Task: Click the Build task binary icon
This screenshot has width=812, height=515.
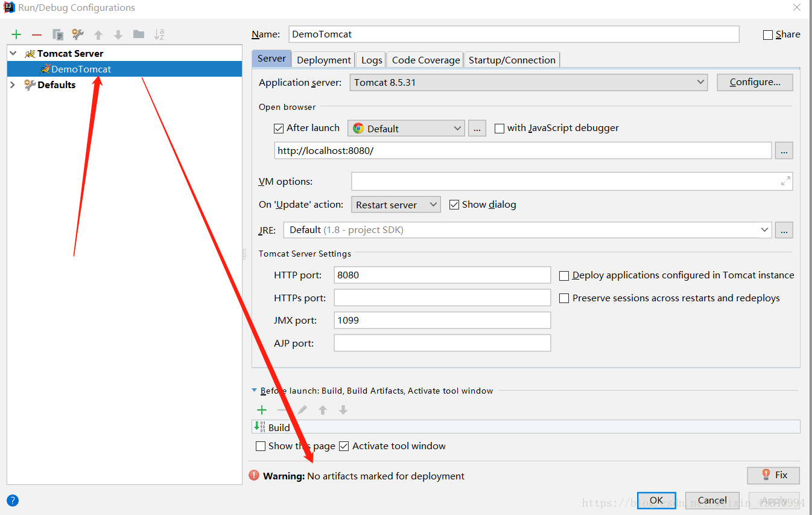Action: click(260, 427)
